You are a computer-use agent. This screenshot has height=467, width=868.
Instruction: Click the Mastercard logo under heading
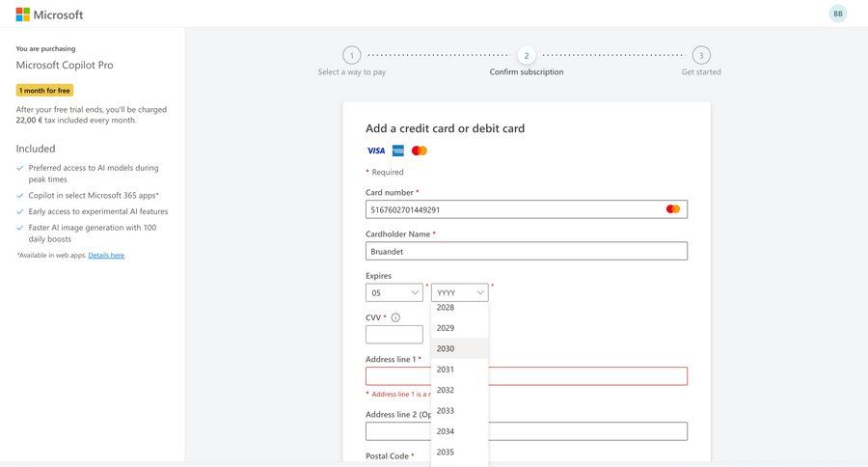420,151
